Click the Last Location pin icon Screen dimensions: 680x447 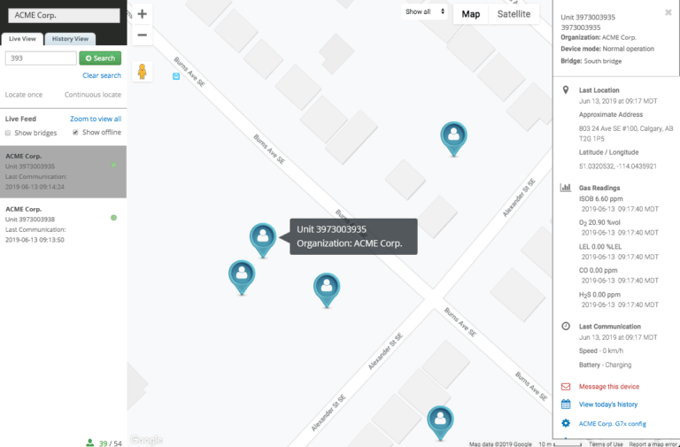566,90
